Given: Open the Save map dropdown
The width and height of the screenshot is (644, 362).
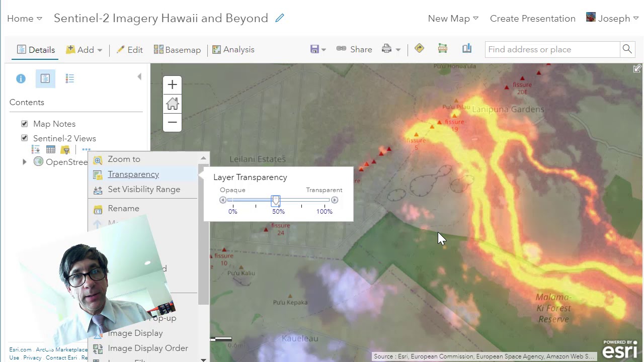Looking at the screenshot, I should (318, 49).
